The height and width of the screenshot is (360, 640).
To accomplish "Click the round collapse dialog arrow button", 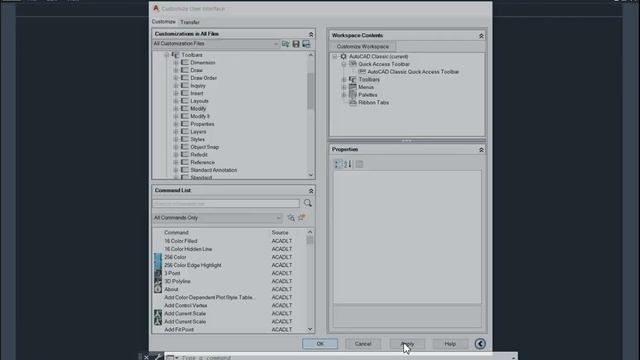I will point(480,344).
